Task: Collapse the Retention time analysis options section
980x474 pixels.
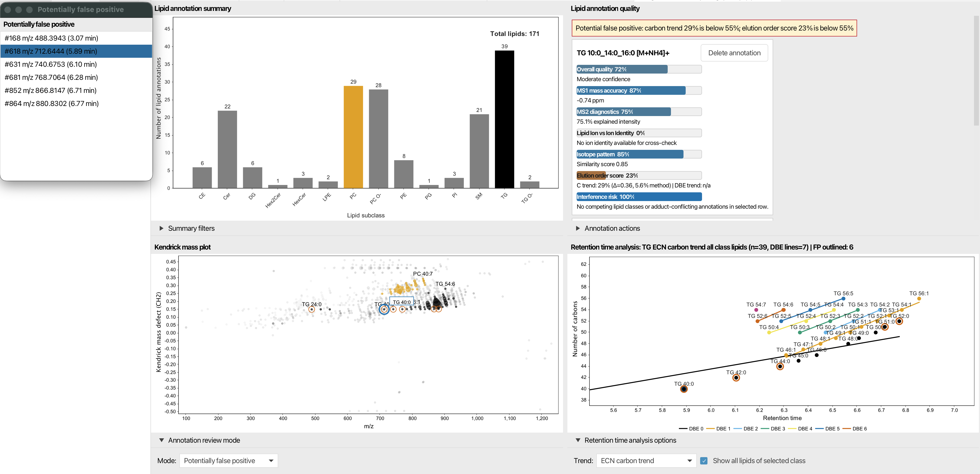Action: 578,440
